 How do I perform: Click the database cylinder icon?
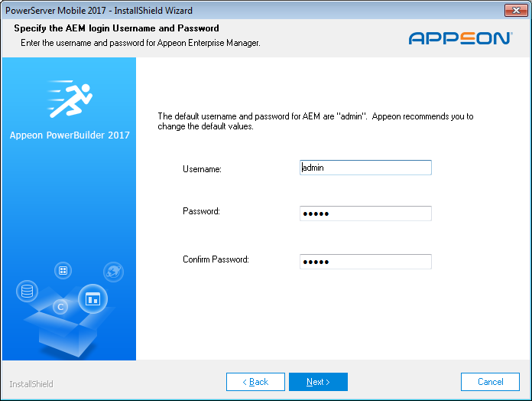click(28, 291)
